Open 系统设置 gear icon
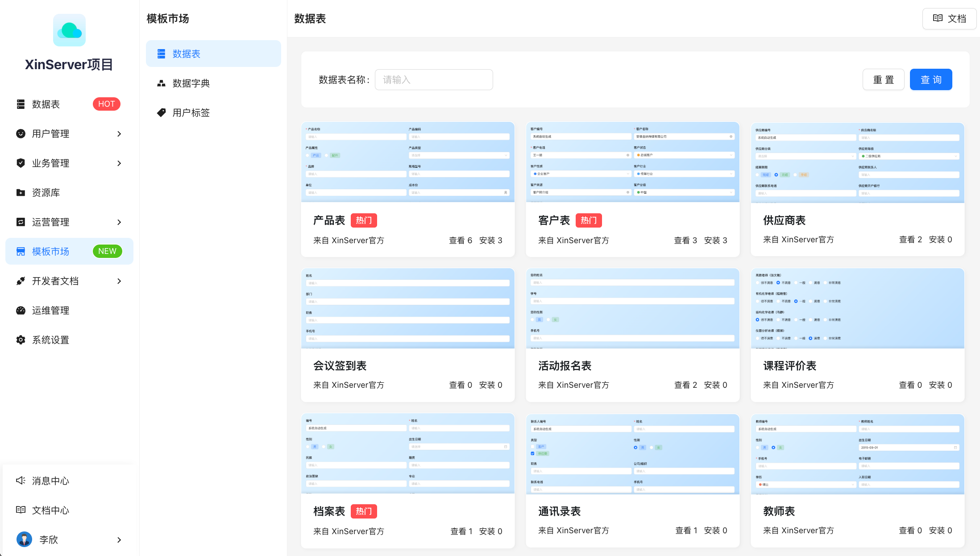 tap(21, 340)
